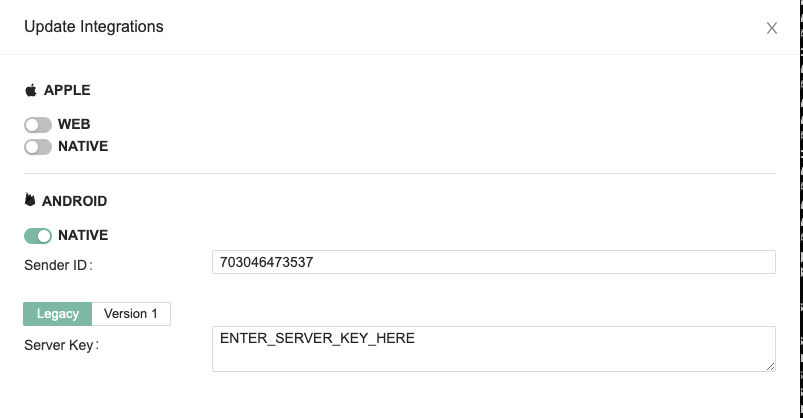
Task: Disable the Android NATIVE toggle
Action: (38, 236)
